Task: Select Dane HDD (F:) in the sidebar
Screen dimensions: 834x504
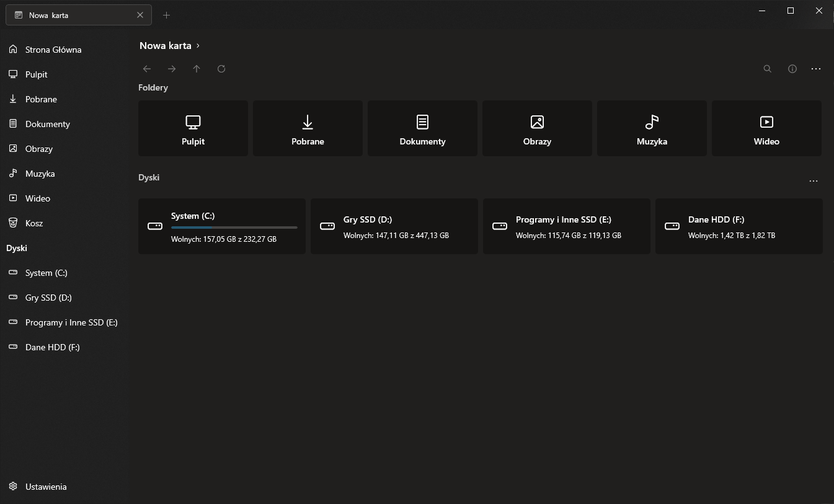Action: [x=52, y=347]
